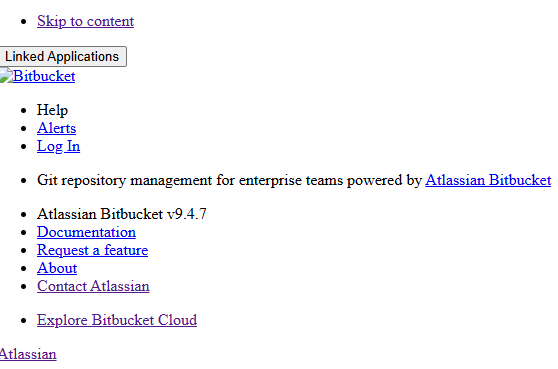The image size is (558, 369).
Task: Click the bullet marker beside Documentation
Action: [x=24, y=233]
